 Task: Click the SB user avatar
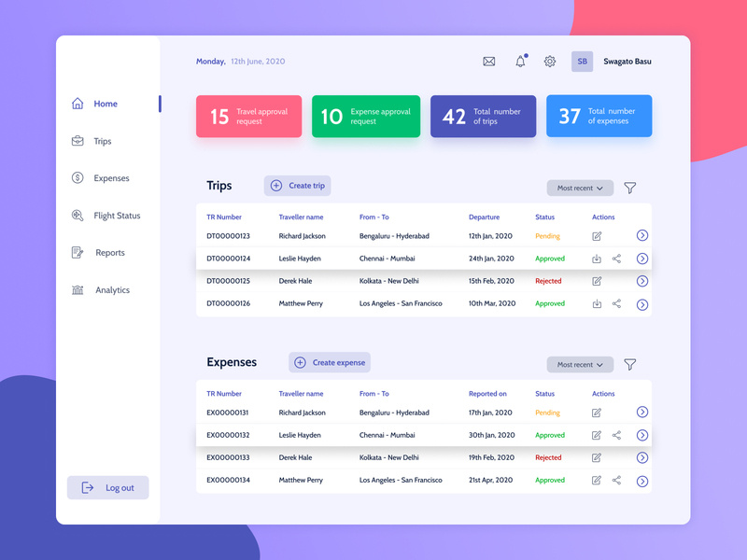click(582, 62)
